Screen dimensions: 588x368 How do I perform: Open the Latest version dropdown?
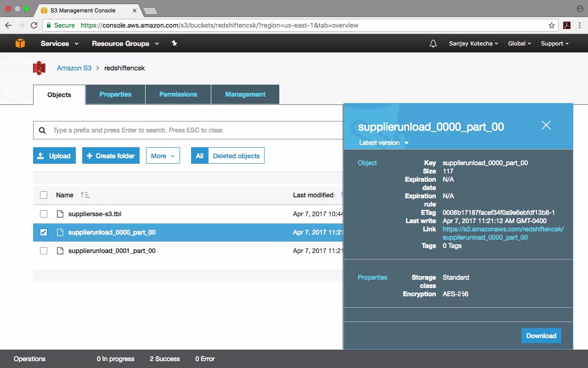pos(384,143)
